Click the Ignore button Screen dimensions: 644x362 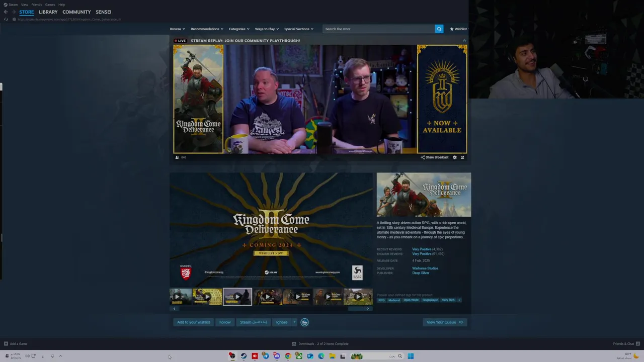[x=282, y=322]
